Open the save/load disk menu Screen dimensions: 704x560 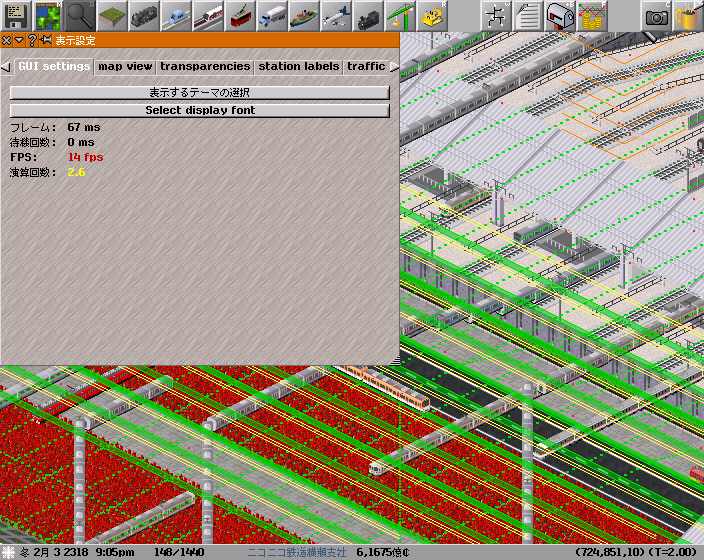(x=16, y=16)
